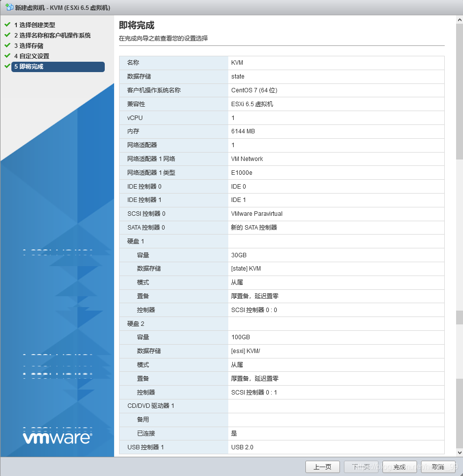Click the 网络适配器 count row label
The height and width of the screenshot is (476, 463).
(142, 145)
